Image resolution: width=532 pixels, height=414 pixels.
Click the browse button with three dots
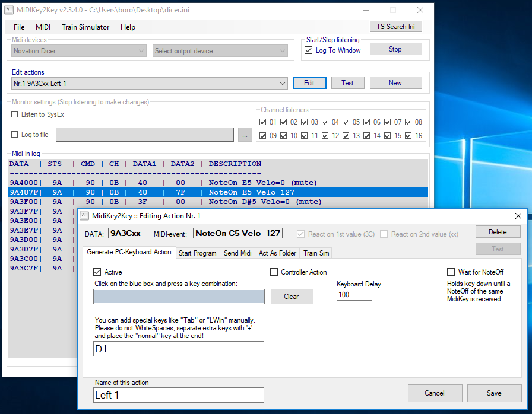[x=245, y=135]
